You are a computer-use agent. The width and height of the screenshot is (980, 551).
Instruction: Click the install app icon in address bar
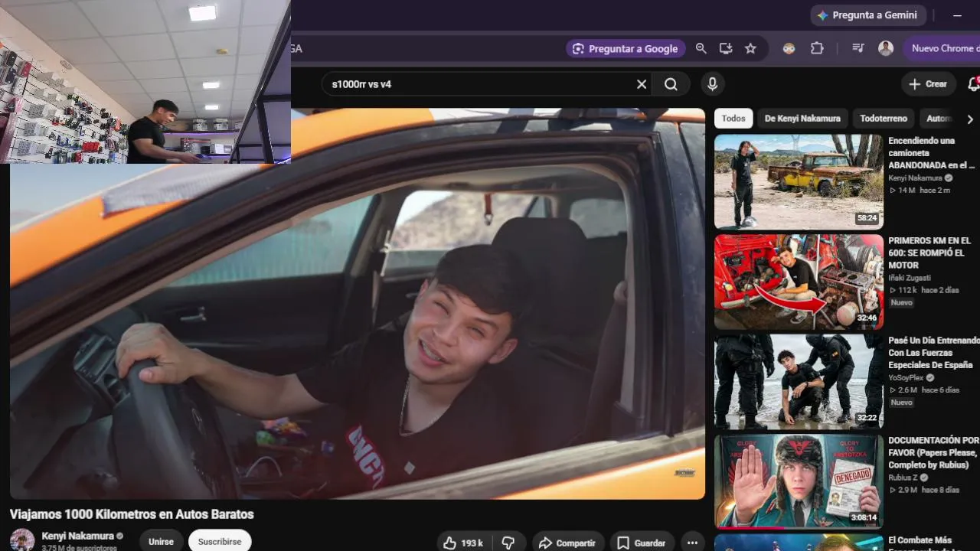coord(726,48)
